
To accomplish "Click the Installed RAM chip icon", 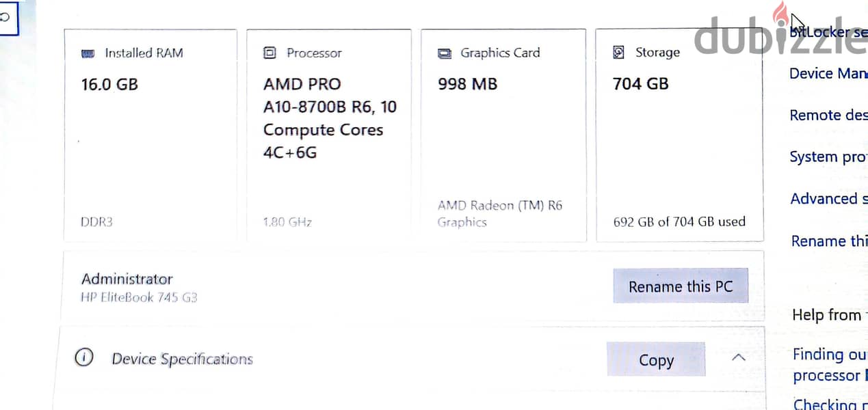I will [88, 53].
